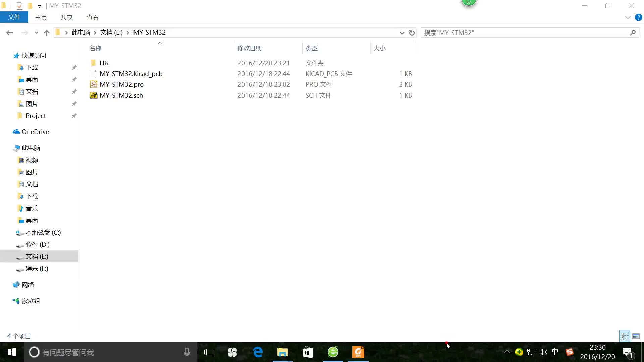Open 娱乐 (F:) drive
This screenshot has width=644, height=362.
(37, 269)
